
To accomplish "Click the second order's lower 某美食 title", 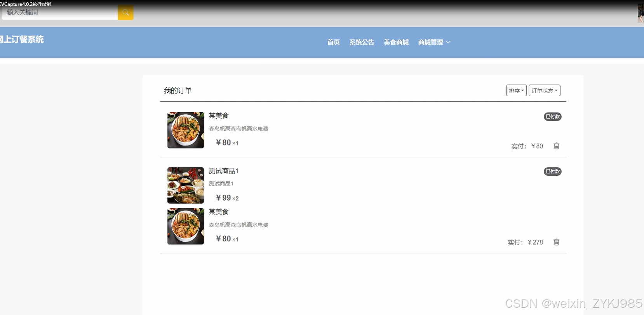I will coord(219,212).
